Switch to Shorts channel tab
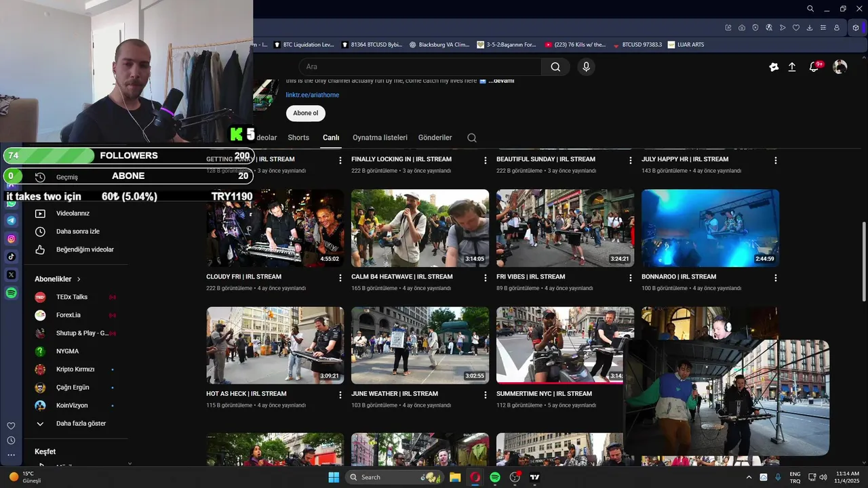The width and height of the screenshot is (868, 488). point(298,138)
